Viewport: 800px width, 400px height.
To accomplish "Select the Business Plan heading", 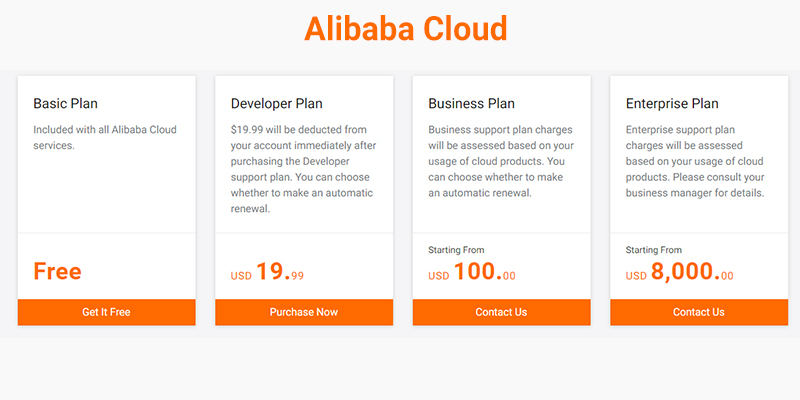I will coord(471,104).
